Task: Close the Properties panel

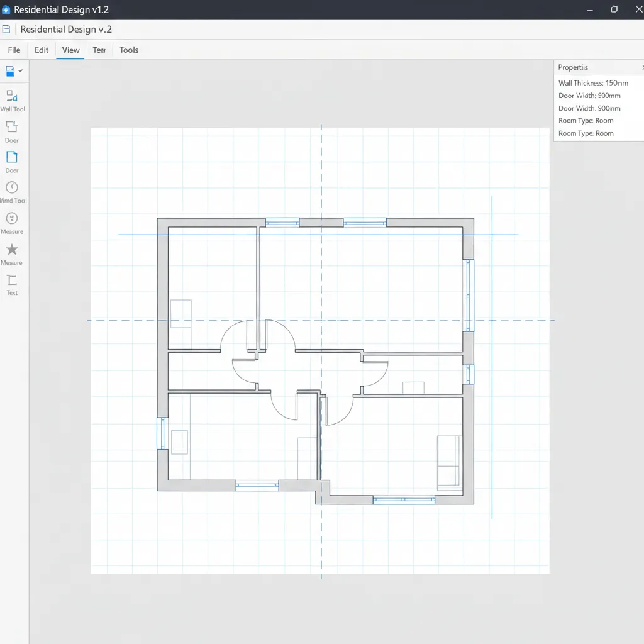Action: tap(641, 67)
